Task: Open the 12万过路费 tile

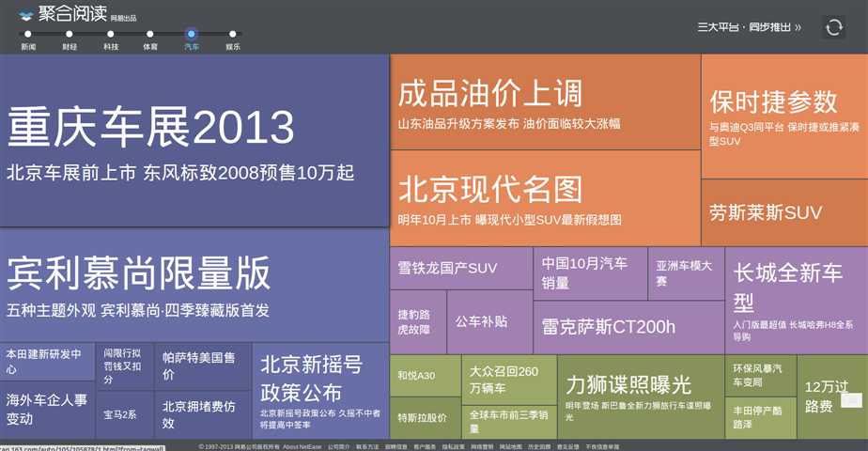Action: click(x=832, y=397)
